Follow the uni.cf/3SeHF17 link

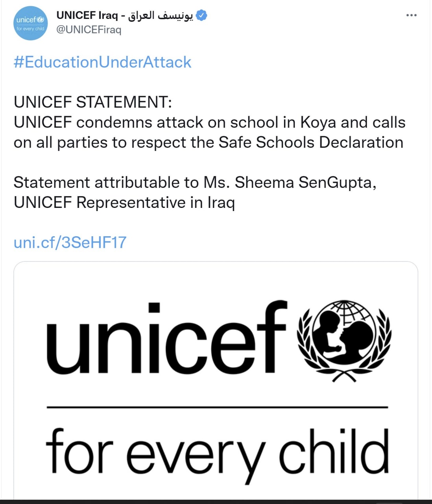tap(70, 242)
